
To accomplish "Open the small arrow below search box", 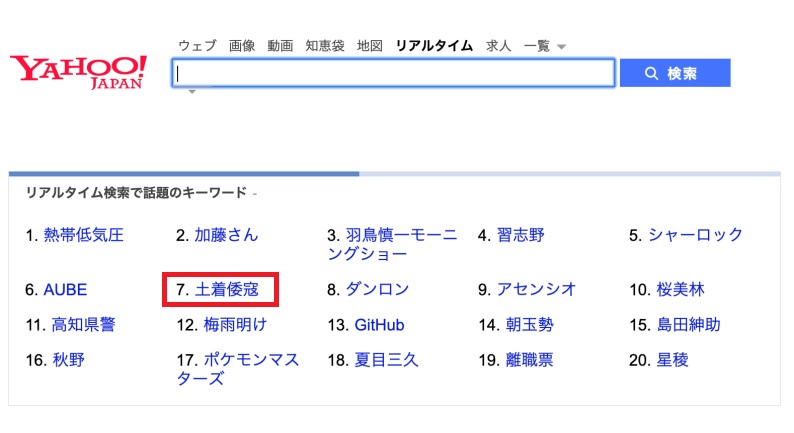I will pos(189,93).
